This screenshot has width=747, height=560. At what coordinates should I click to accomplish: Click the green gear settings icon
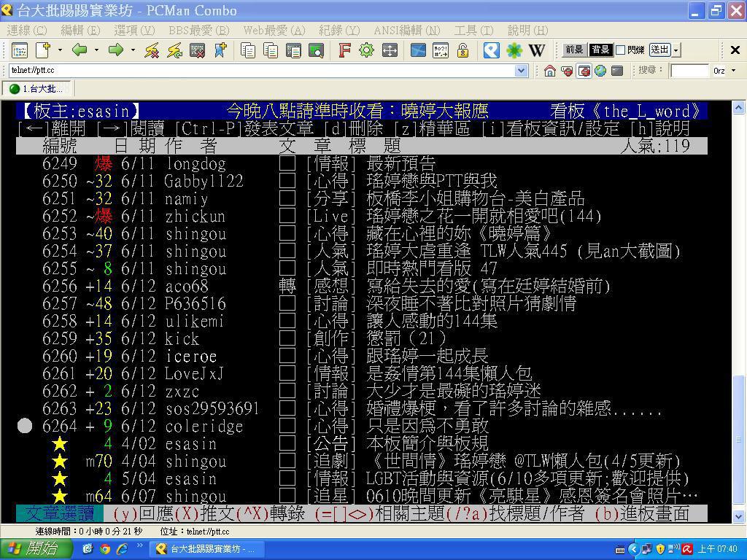click(366, 50)
